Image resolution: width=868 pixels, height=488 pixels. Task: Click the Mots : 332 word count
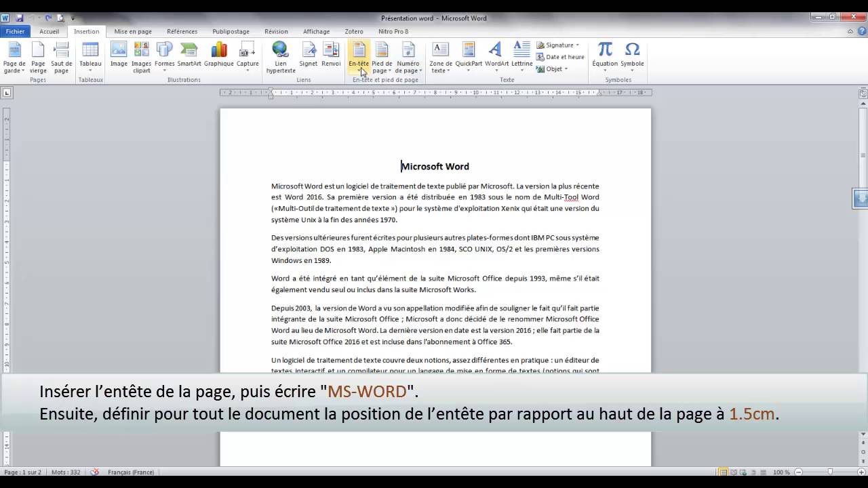point(66,472)
